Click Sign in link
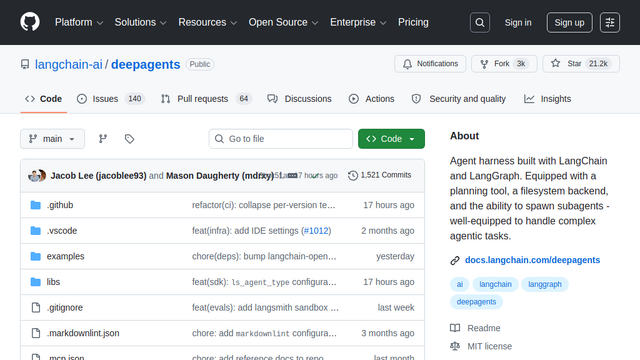 (x=518, y=22)
